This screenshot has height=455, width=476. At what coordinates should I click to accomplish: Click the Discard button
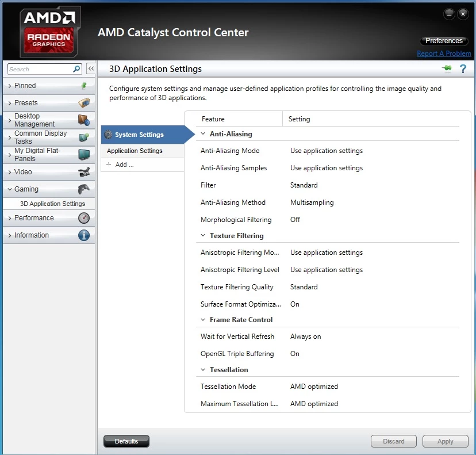(x=393, y=441)
